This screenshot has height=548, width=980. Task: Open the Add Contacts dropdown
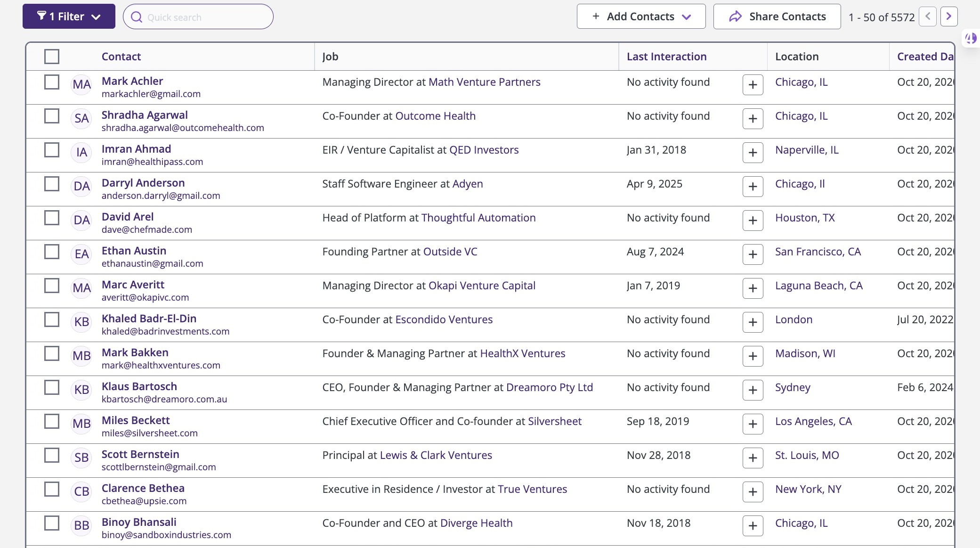(641, 16)
